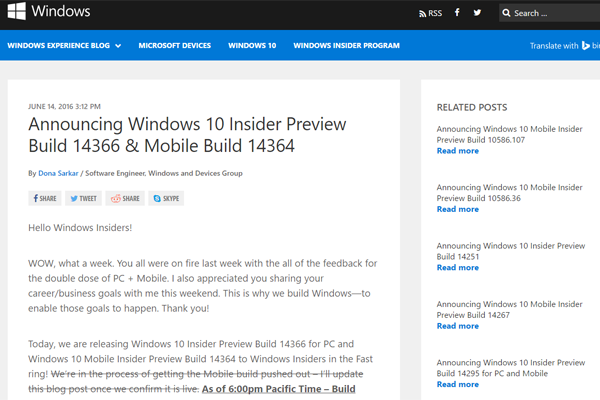Read more on Insider Preview Build 14251

coord(458,268)
